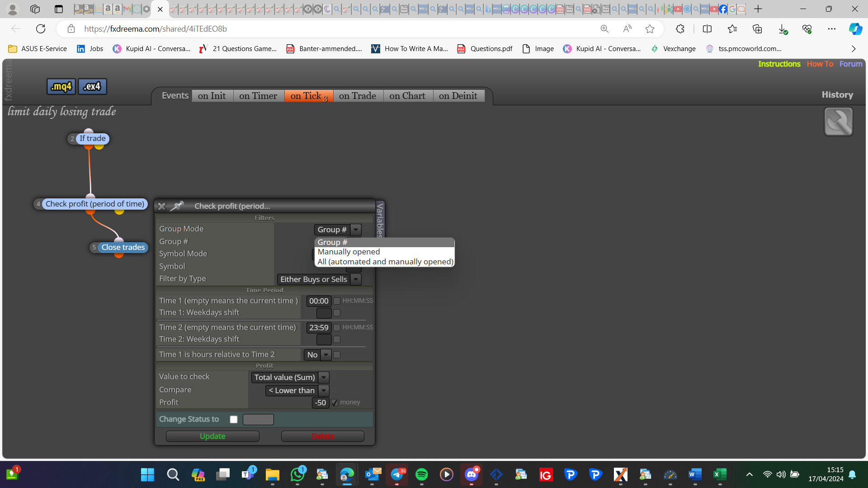Click the Change Status to color field
The width and height of the screenshot is (868, 488).
pos(258,419)
